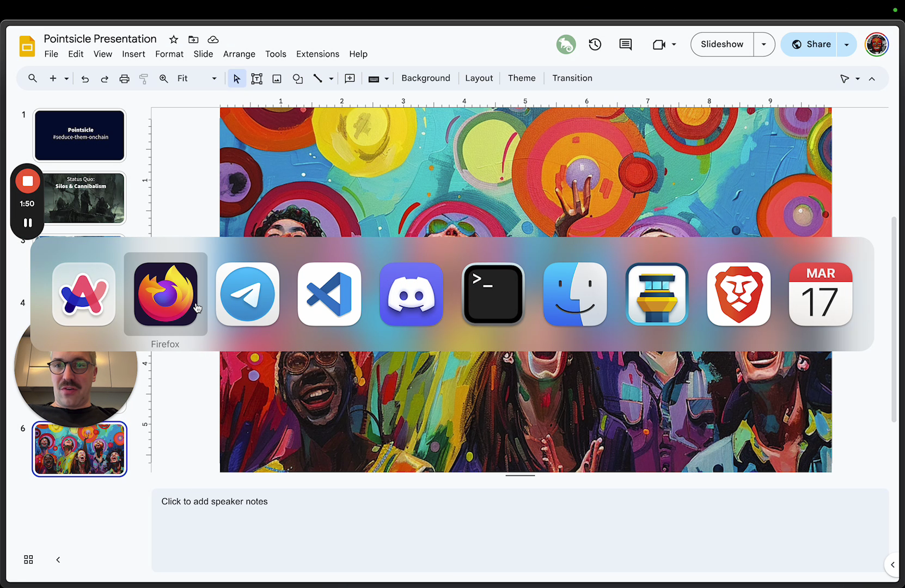Switch to Calendar in app switcher
905x588 pixels.
[x=821, y=294]
